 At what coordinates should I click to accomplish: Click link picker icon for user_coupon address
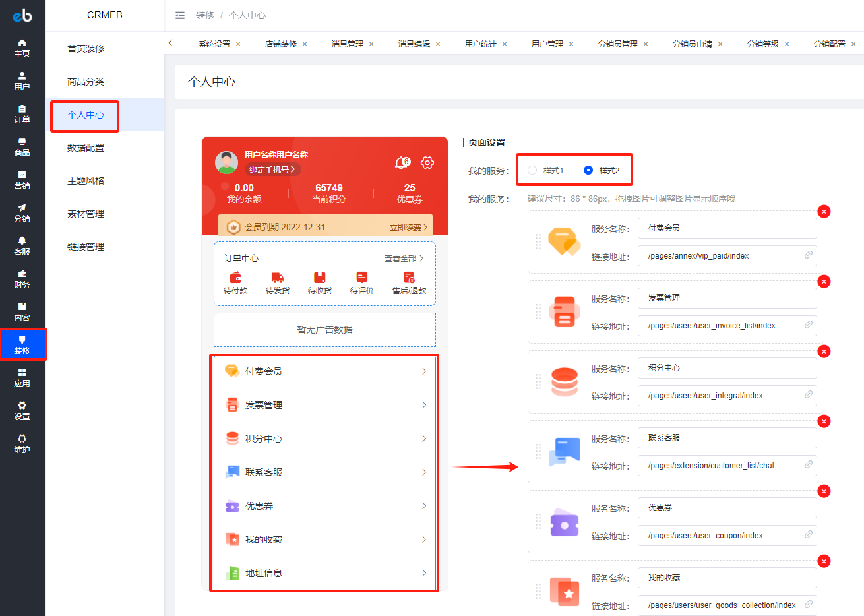(x=808, y=535)
